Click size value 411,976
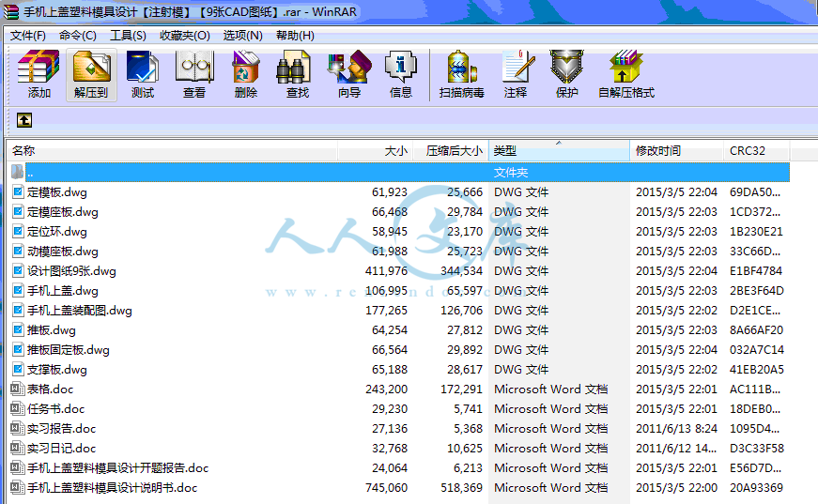Screen dimensions: 818x504 386,271
